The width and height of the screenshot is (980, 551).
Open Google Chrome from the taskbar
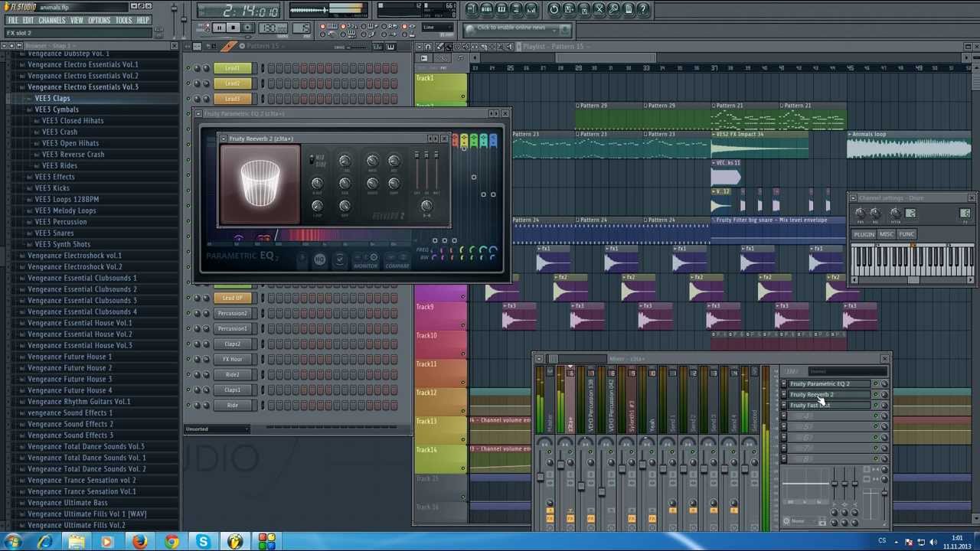(x=171, y=542)
